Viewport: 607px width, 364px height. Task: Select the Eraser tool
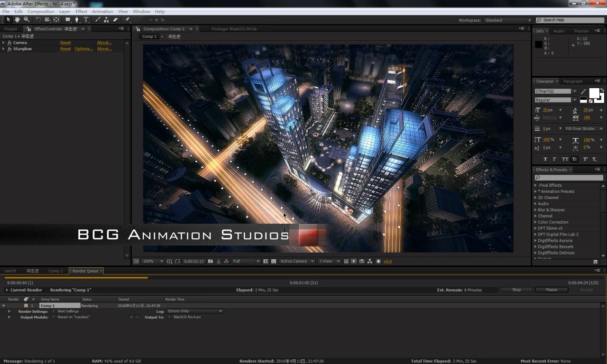(115, 20)
